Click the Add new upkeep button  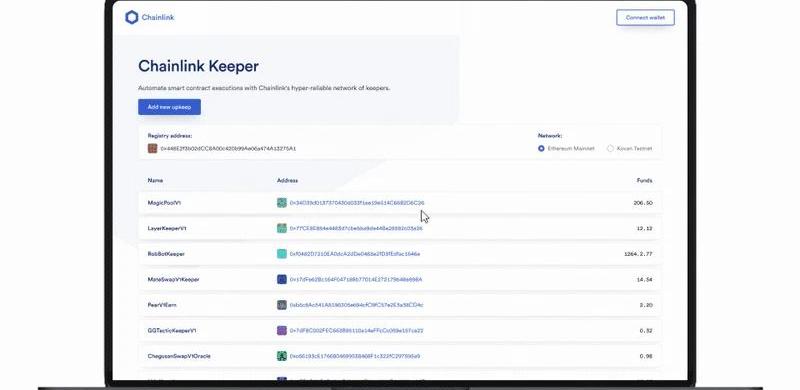click(x=169, y=107)
